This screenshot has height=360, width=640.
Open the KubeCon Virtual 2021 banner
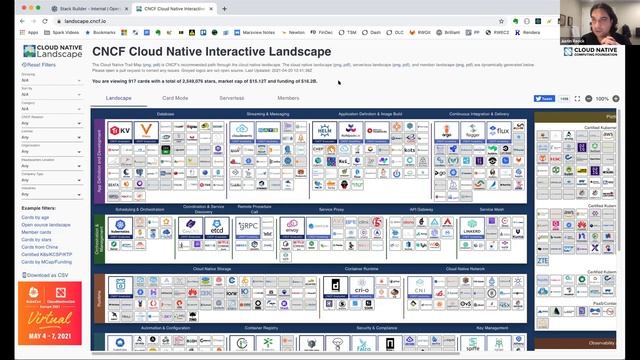click(50, 313)
